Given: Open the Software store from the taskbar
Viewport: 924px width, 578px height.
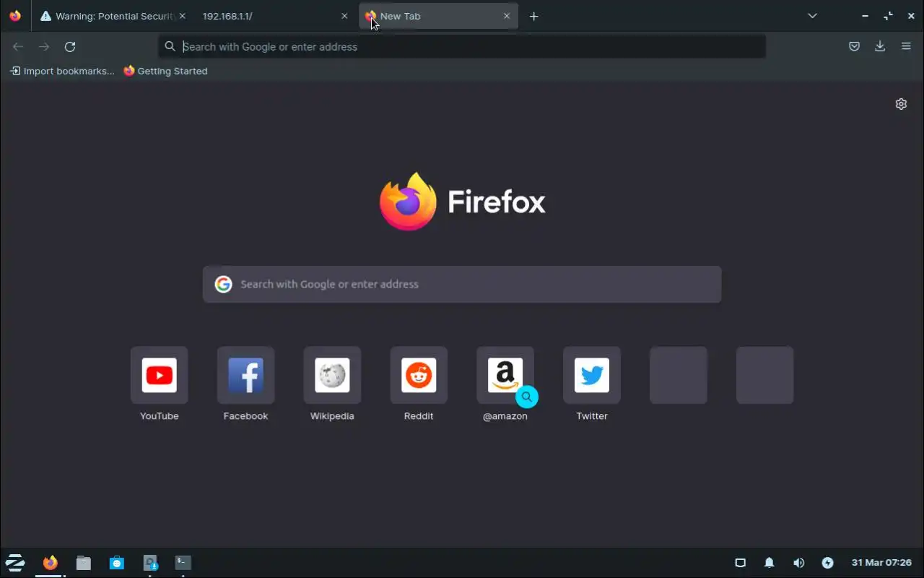Looking at the screenshot, I should [117, 562].
